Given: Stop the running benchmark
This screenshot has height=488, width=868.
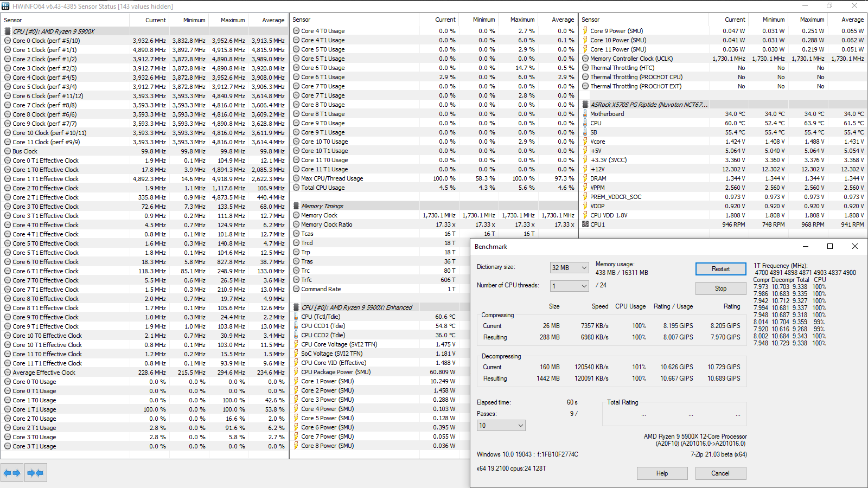Looking at the screenshot, I should click(720, 288).
